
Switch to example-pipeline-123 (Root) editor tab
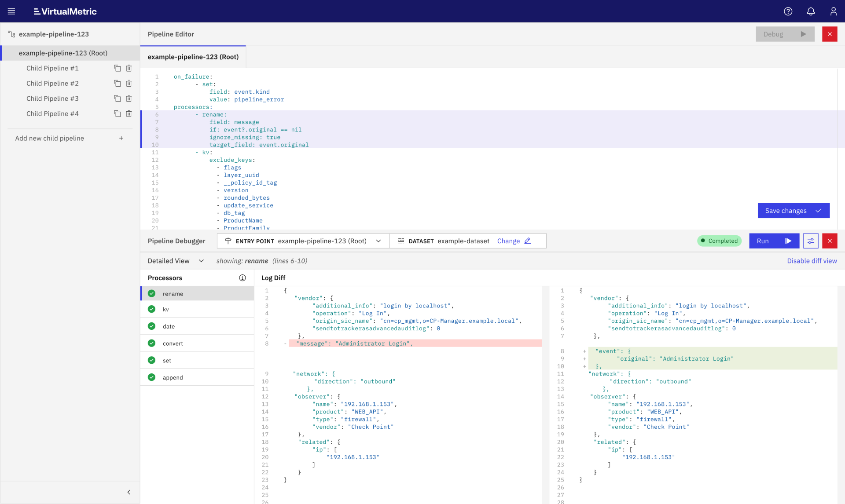(193, 57)
